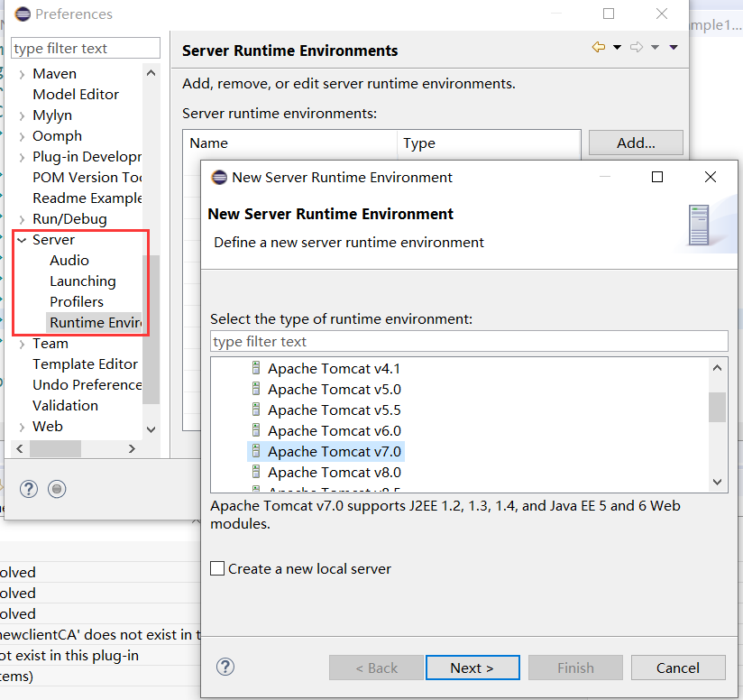This screenshot has width=743, height=700.
Task: Select Apache Tomcat v5.5 text
Action: 335,410
